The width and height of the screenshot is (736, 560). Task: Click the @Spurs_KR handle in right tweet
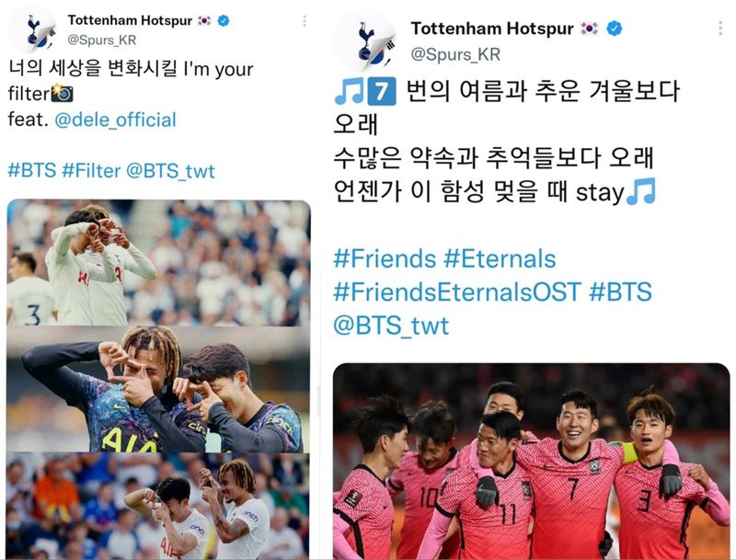(455, 54)
